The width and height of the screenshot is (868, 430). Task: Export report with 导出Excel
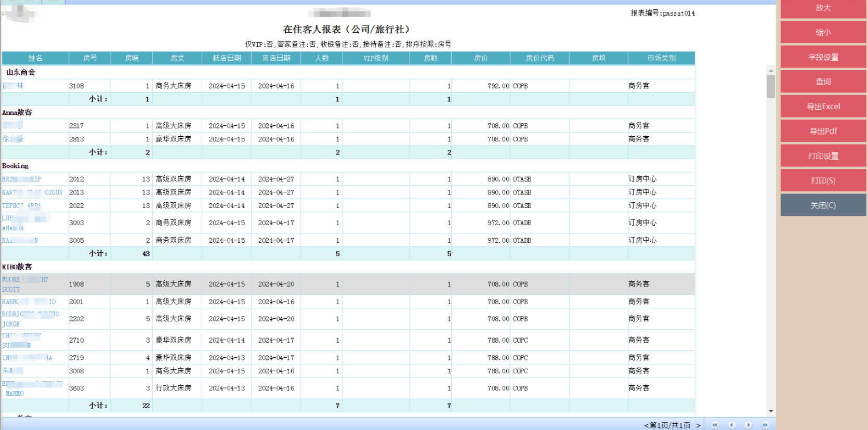tap(823, 107)
